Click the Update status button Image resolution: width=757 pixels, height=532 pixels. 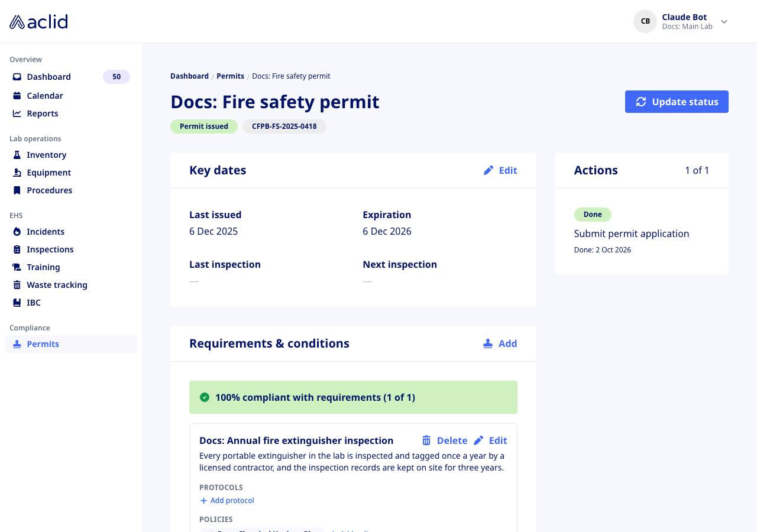pos(677,102)
